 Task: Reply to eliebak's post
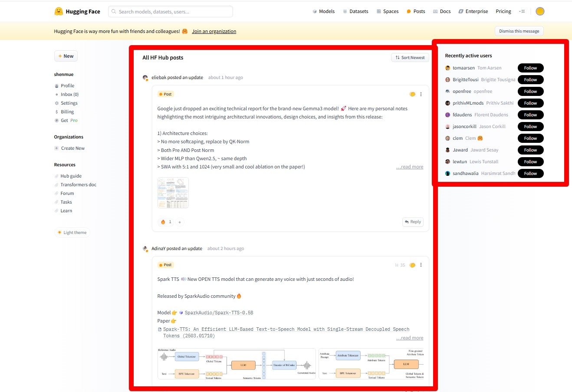[x=413, y=222]
